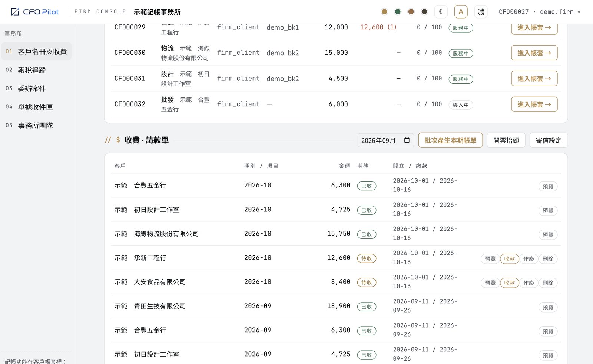Click the CFO Pilot logo
The image size is (593, 364).
tap(35, 12)
